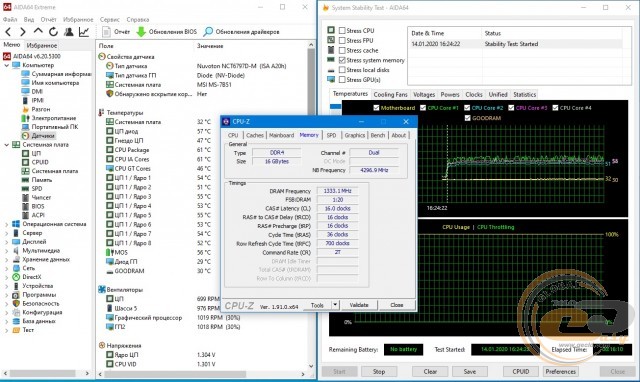
Task: Switch to Избранное tab in left panel
Action: click(x=42, y=45)
